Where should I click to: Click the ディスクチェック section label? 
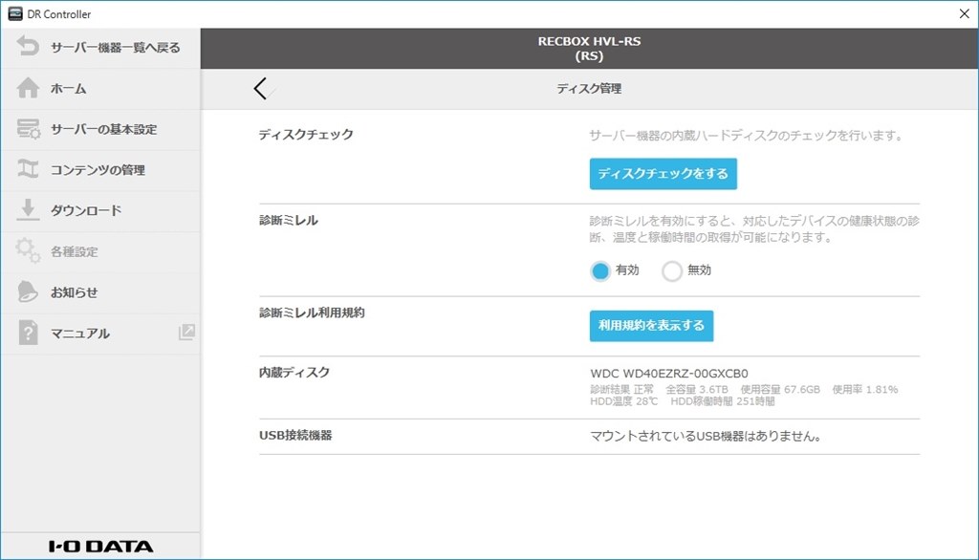[x=306, y=134]
